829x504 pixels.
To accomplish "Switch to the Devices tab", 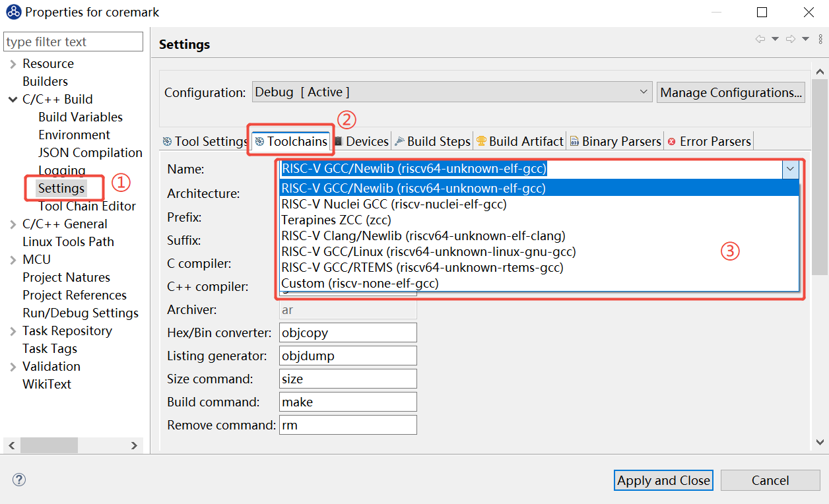I will (x=361, y=141).
